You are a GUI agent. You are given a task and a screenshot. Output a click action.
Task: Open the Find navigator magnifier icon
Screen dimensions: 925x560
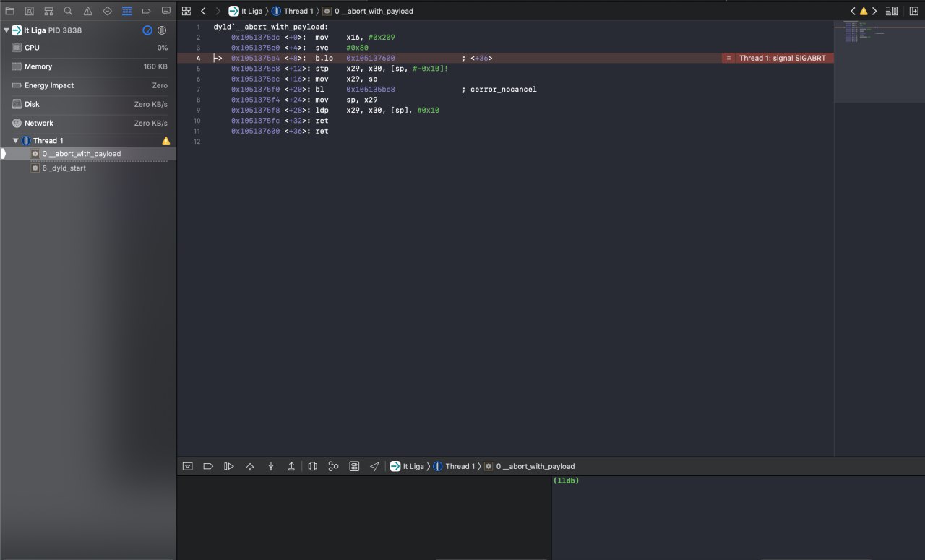[x=68, y=12]
